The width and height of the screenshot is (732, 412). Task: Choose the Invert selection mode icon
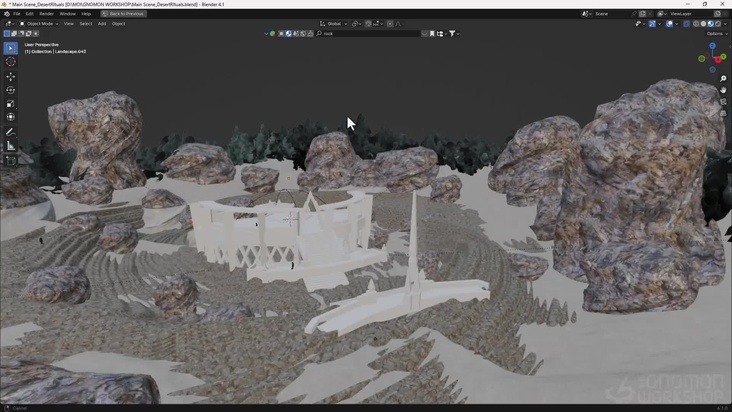coord(28,34)
